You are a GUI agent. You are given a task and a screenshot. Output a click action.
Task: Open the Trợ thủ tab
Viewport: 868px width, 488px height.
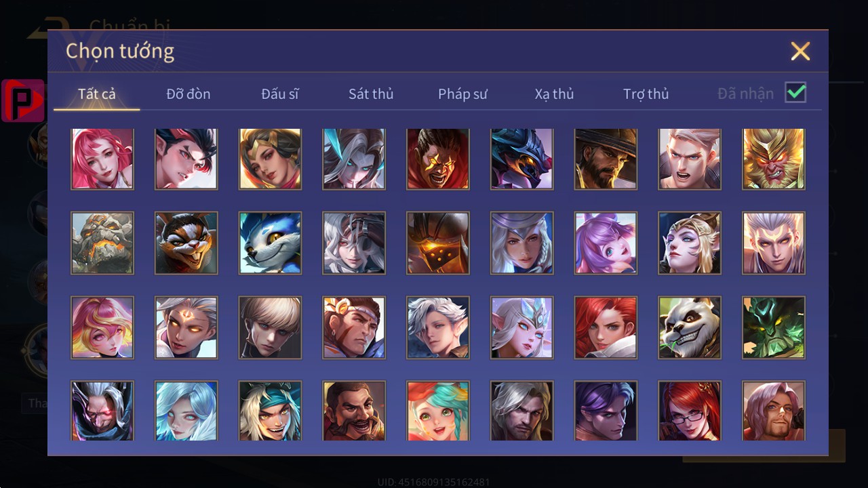(x=646, y=94)
